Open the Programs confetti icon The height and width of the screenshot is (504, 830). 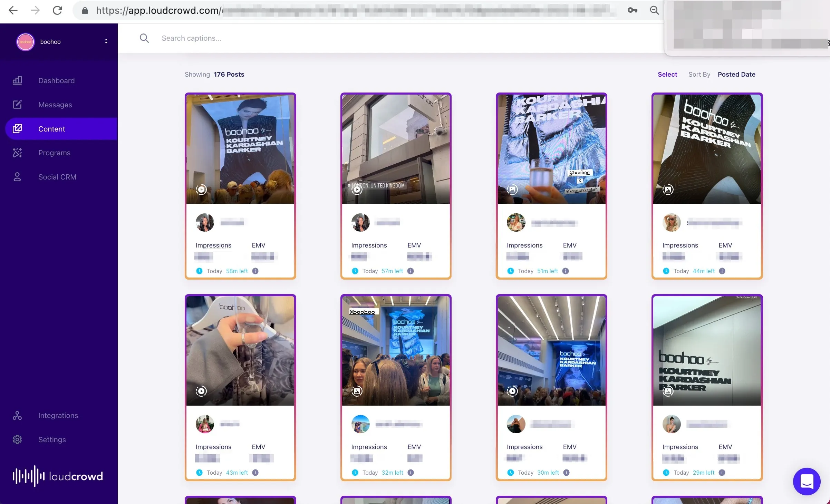17,153
